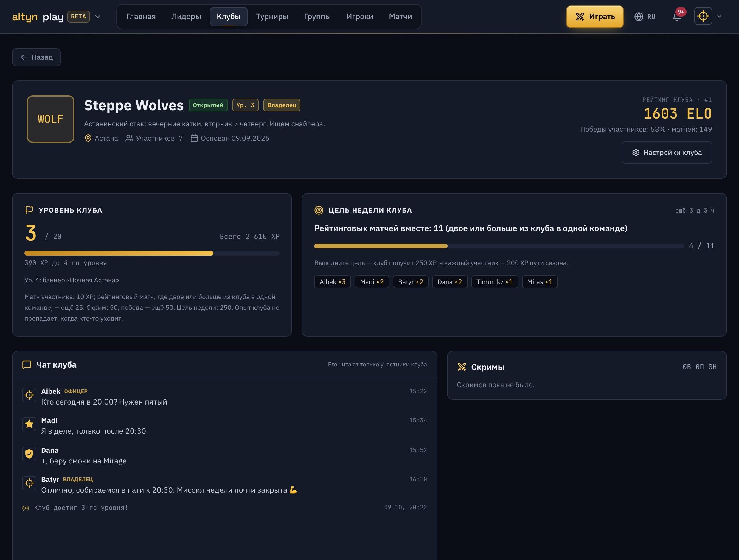
Task: Click the crossed swords icon of Скримы
Action: click(462, 367)
